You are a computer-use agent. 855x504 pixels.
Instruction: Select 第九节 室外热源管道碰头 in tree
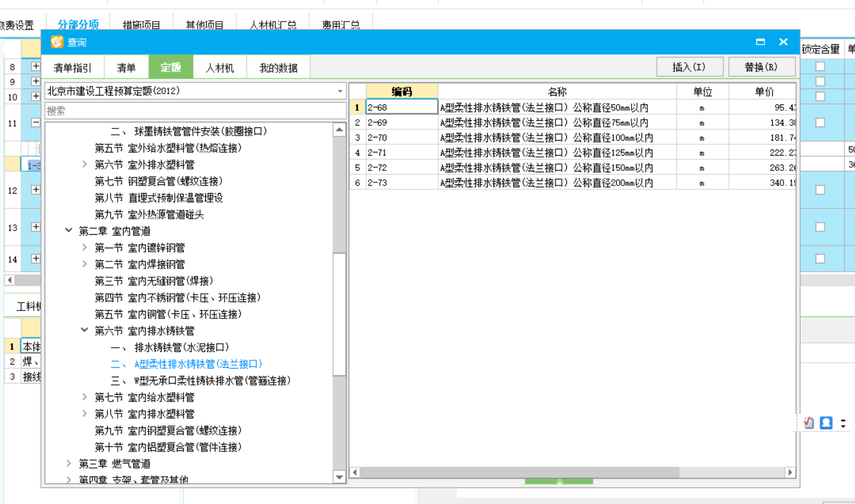point(149,215)
